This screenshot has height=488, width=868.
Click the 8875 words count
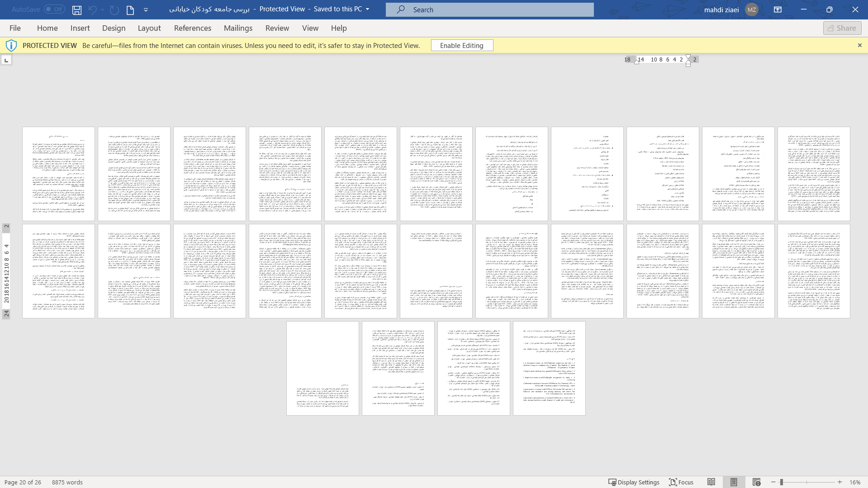[67, 482]
